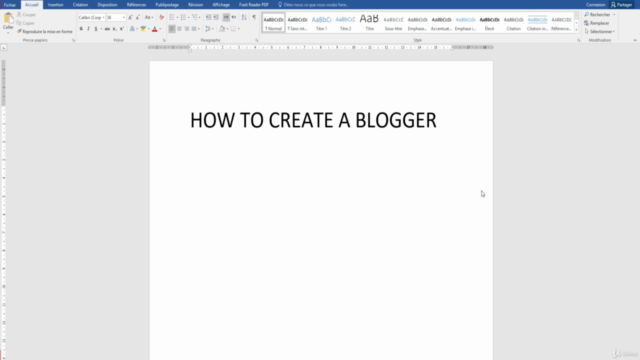
Task: Toggle left-to-right text direction
Action: [x=226, y=18]
